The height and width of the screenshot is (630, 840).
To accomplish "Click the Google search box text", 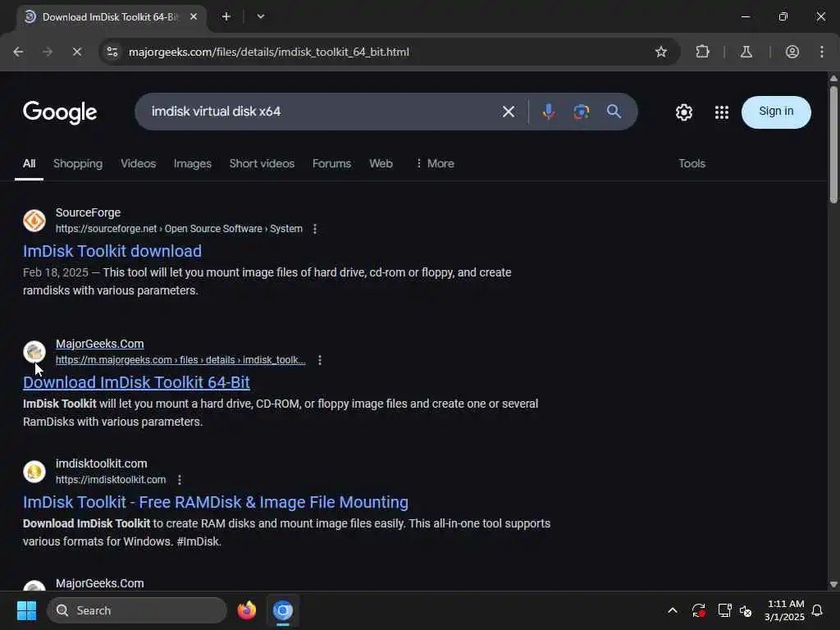I will [x=216, y=112].
